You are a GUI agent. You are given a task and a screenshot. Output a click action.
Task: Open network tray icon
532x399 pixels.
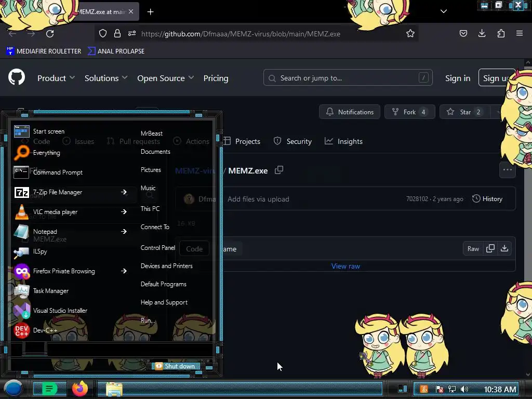click(452, 389)
